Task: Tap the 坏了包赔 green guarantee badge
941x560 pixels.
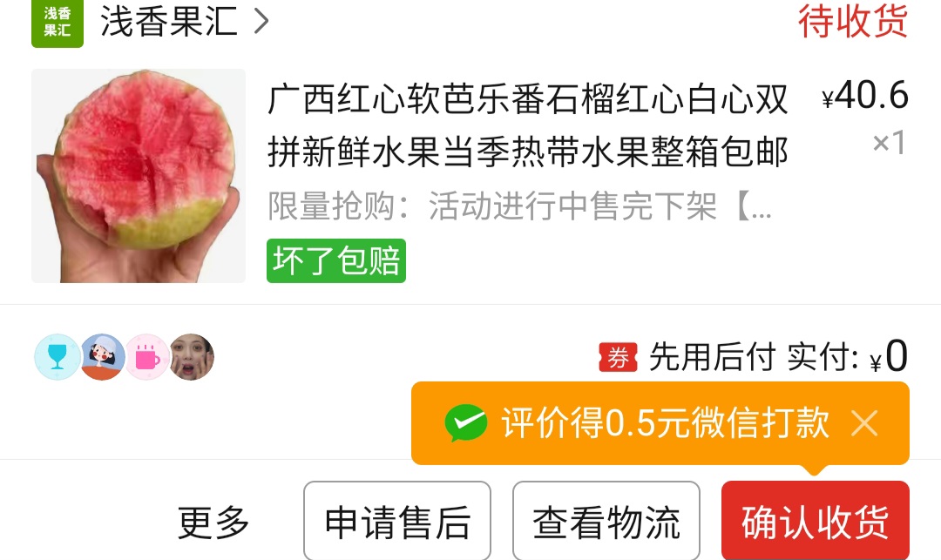Action: tap(336, 260)
